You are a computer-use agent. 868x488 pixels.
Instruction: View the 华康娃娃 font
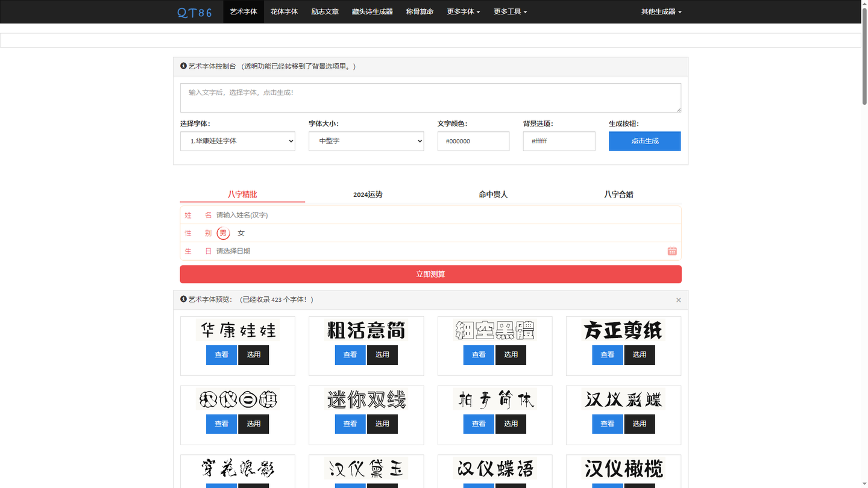[x=221, y=355]
